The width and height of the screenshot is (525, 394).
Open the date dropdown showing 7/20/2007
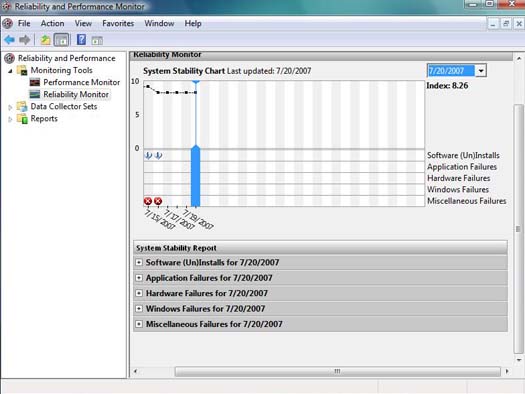pyautogui.click(x=481, y=71)
